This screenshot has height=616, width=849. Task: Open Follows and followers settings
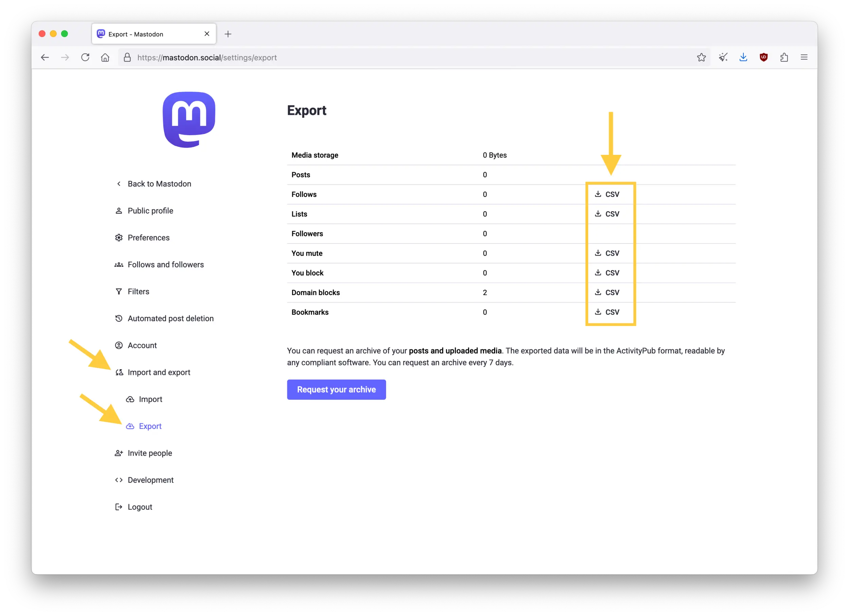pos(165,264)
